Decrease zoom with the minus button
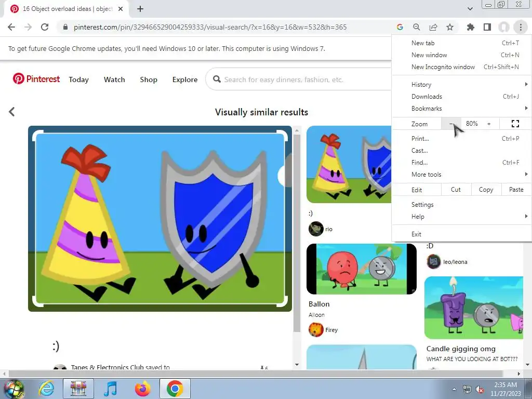Screen dimensions: 532x399 pyautogui.click(x=451, y=124)
